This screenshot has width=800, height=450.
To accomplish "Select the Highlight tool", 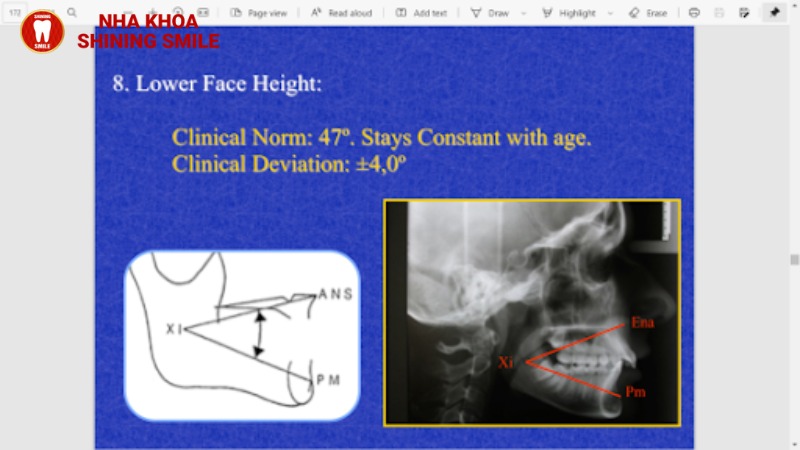I will pos(568,13).
